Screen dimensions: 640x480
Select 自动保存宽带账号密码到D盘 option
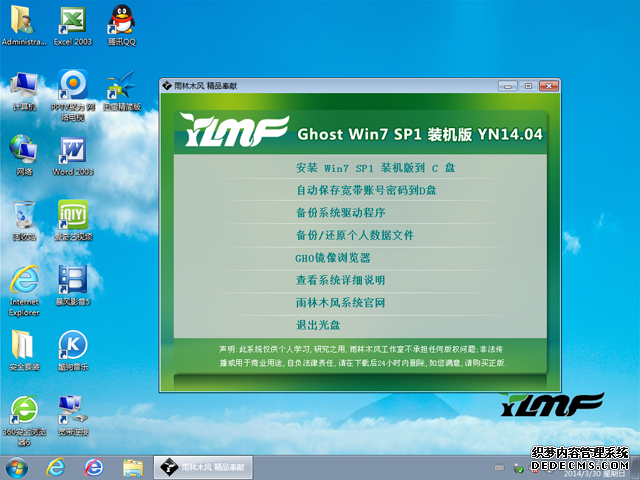366,190
